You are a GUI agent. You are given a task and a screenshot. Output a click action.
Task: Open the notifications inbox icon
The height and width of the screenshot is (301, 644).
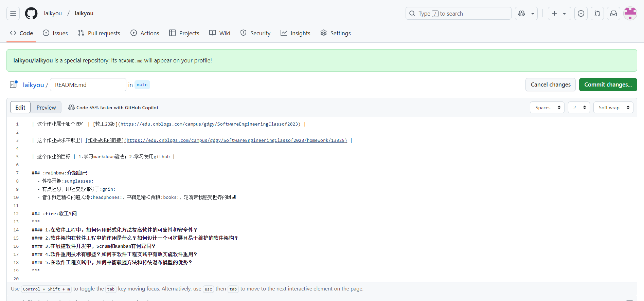[x=613, y=14]
